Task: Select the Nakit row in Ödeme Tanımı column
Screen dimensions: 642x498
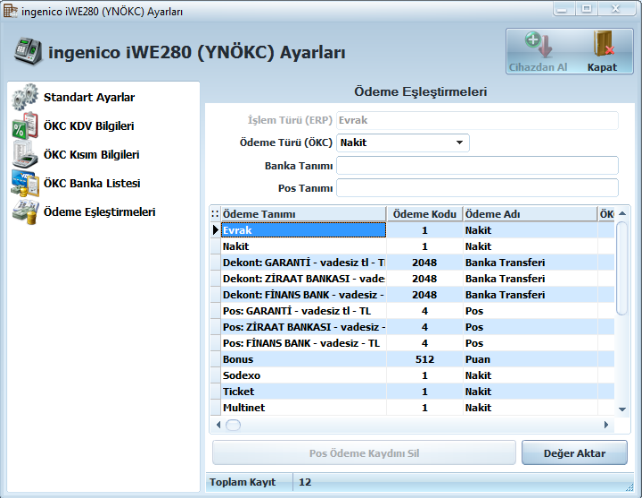Action: coord(303,247)
